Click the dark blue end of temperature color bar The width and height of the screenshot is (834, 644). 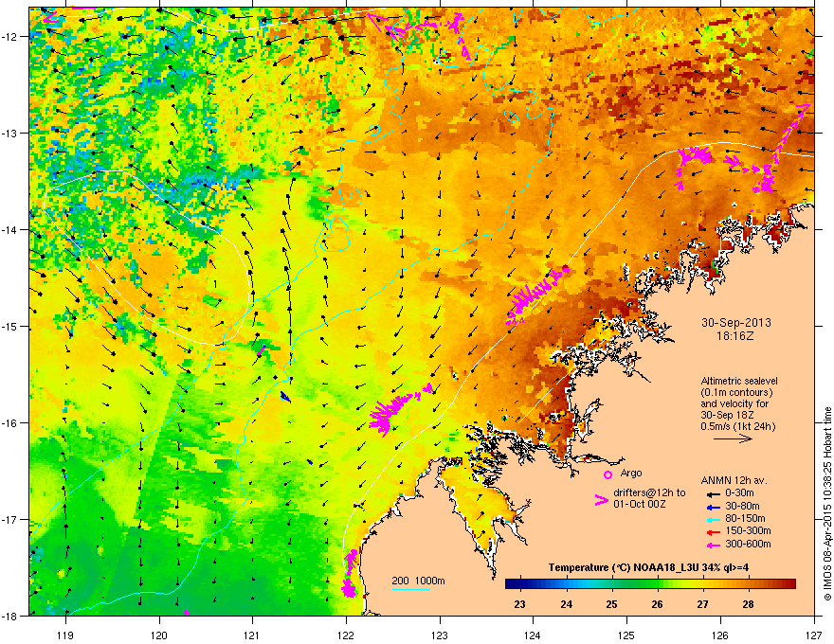coord(511,584)
